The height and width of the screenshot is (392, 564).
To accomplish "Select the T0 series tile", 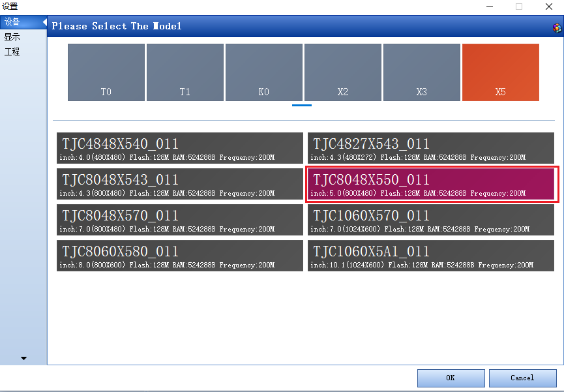I will 106,72.
